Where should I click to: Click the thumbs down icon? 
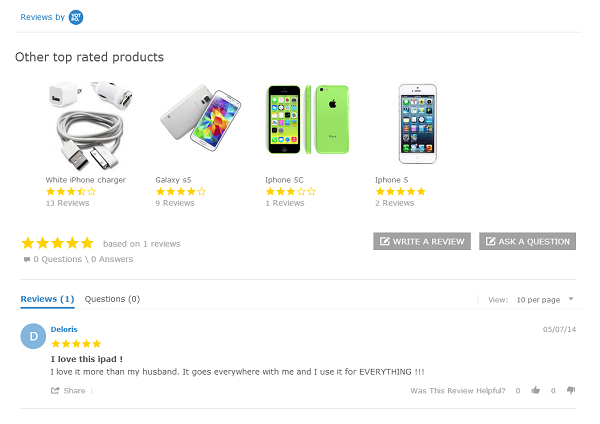571,390
